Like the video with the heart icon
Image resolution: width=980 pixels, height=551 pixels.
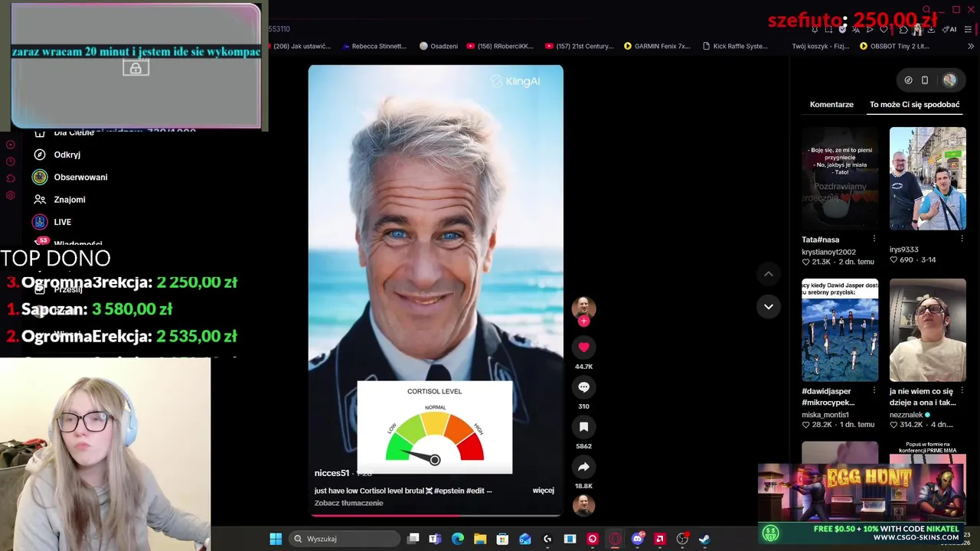[x=583, y=347]
